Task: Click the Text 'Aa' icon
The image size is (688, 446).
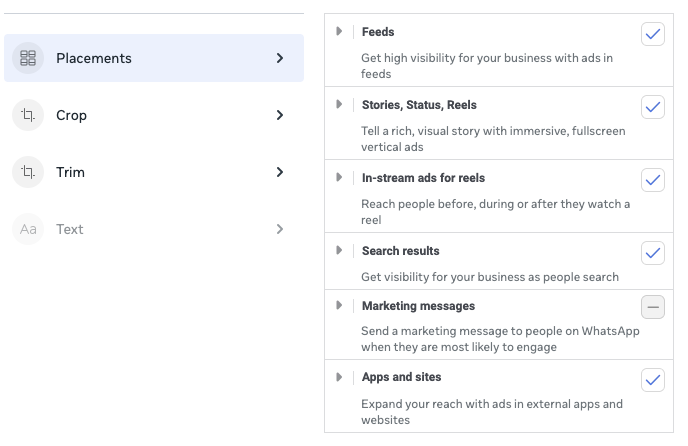Action: click(28, 229)
